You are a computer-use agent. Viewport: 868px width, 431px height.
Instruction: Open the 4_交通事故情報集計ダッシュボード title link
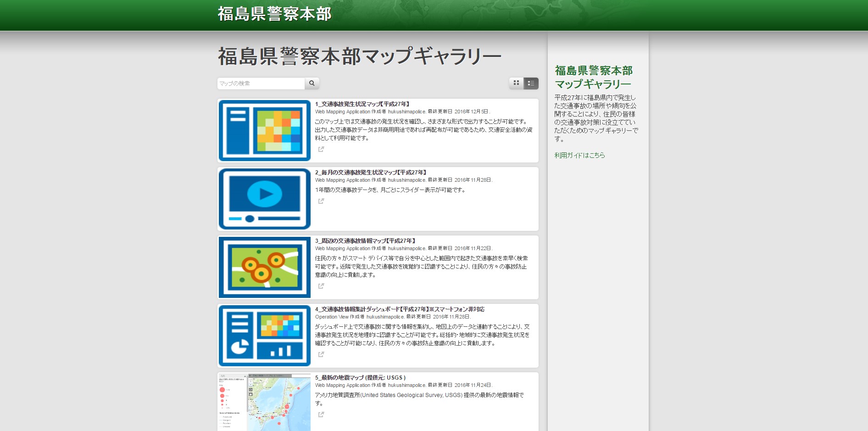[399, 309]
